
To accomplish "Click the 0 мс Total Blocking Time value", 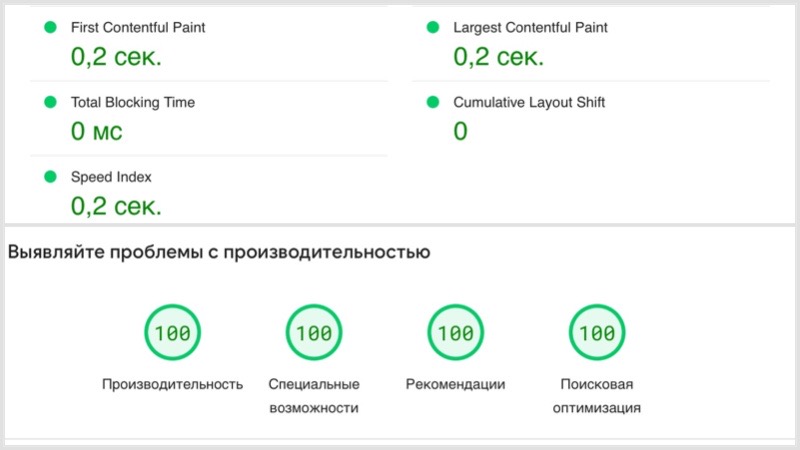I will [96, 131].
